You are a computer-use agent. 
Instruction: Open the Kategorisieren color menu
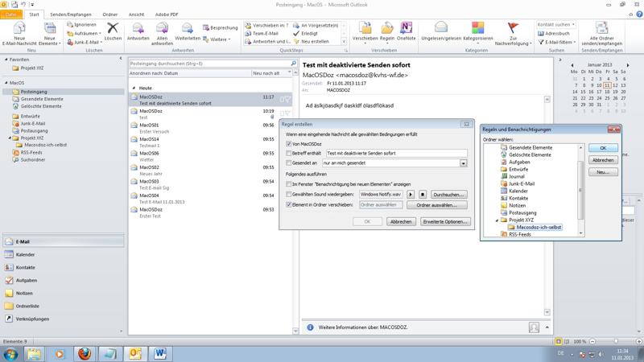(x=477, y=33)
